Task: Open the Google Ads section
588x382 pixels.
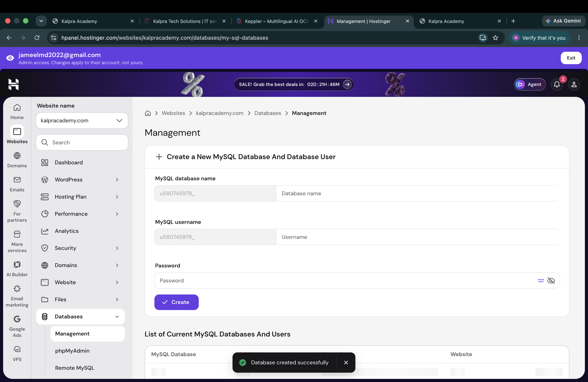Action: click(17, 326)
